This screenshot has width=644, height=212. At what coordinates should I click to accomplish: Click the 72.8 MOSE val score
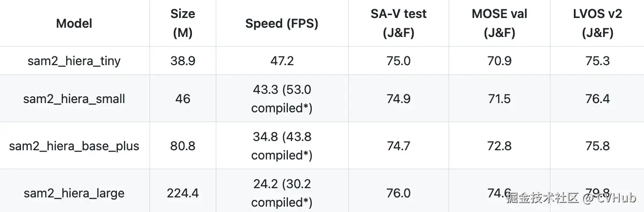coord(499,146)
